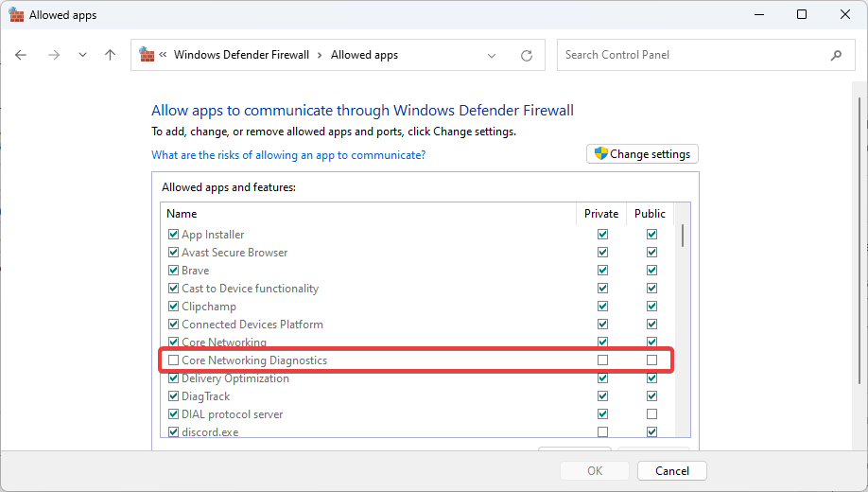Toggle the discord.exe name checkbox
Screen dimensions: 868x492
tap(173, 431)
